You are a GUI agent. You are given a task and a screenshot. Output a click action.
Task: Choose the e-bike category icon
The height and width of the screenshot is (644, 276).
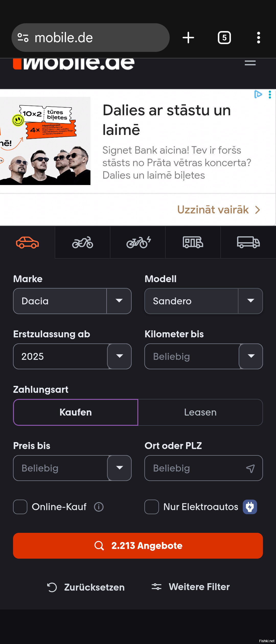coord(139,242)
